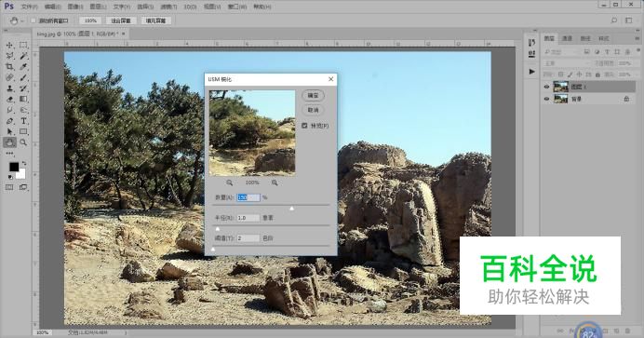Zoom in on USM sharpen preview
The height and width of the screenshot is (338, 644).
tap(275, 183)
